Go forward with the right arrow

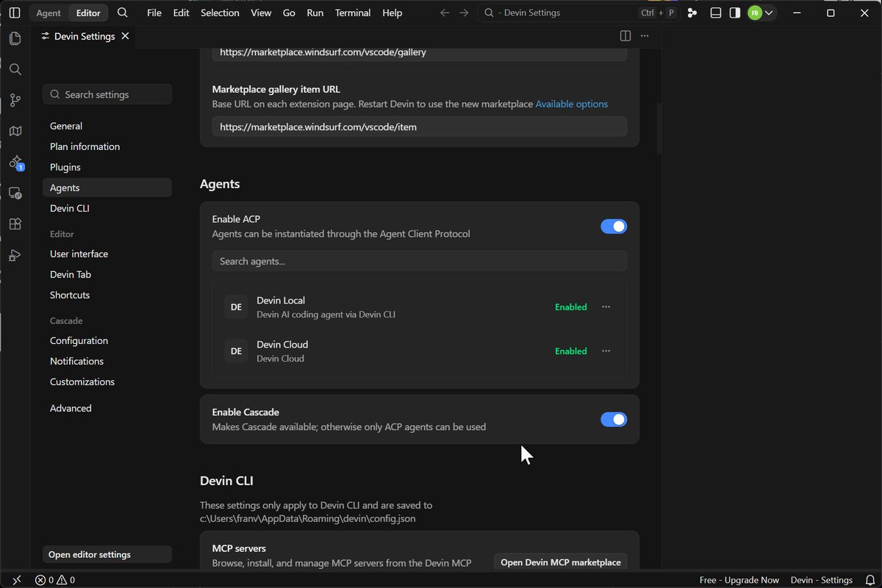(x=464, y=12)
